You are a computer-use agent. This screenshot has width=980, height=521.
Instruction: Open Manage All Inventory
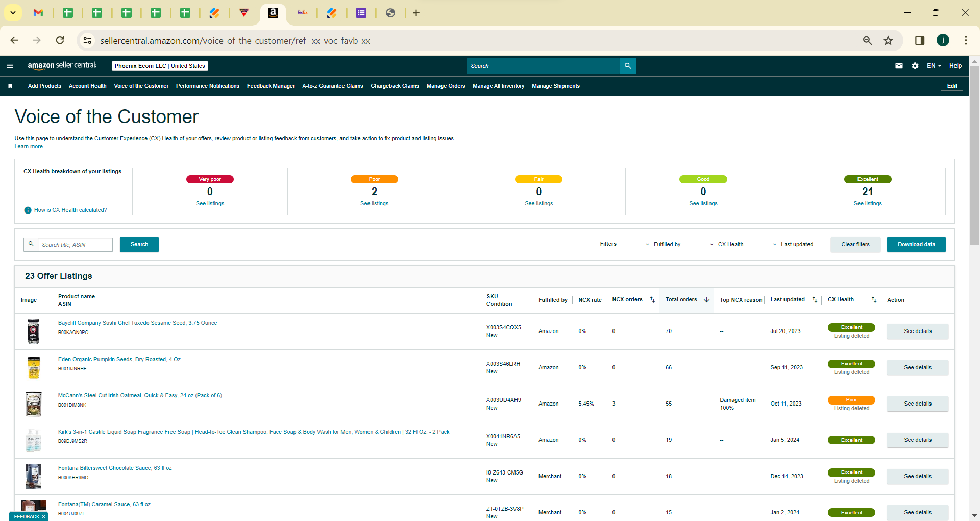point(499,86)
